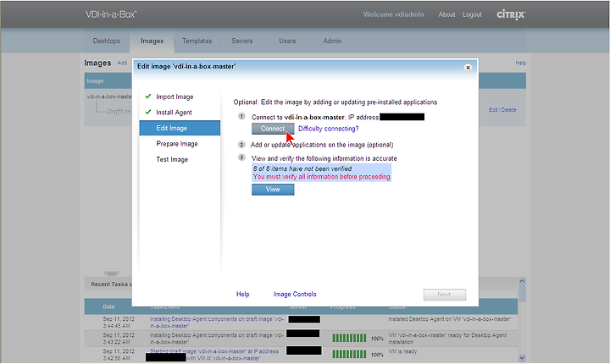This screenshot has height=364, width=610.
Task: Click the Citrix logo
Action: pos(511,14)
